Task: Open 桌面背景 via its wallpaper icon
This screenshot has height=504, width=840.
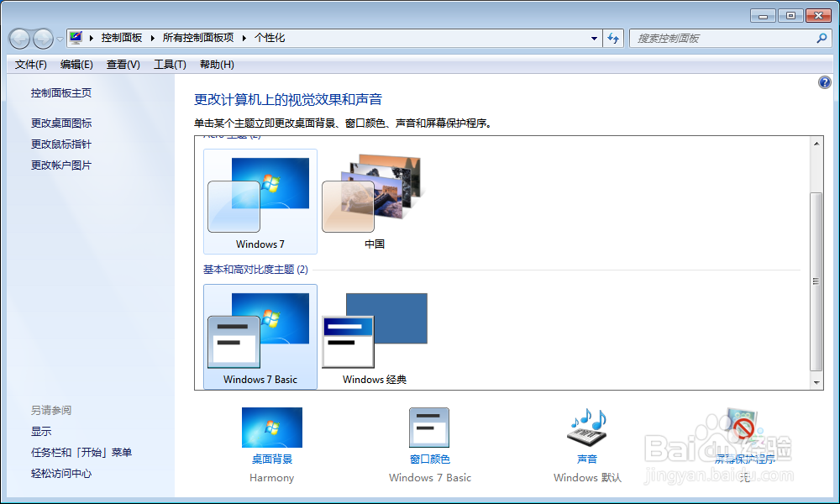Action: [x=272, y=428]
